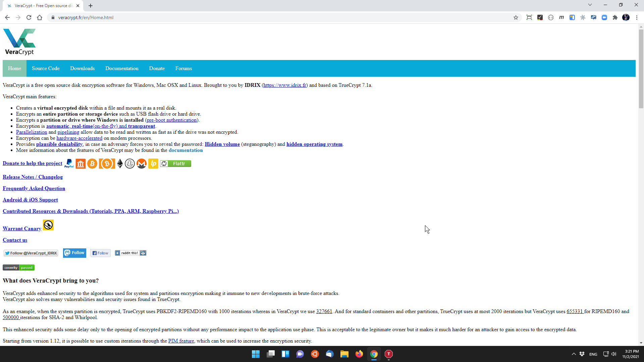Click the PayPal donation icon
This screenshot has width=644, height=362.
pyautogui.click(x=69, y=164)
